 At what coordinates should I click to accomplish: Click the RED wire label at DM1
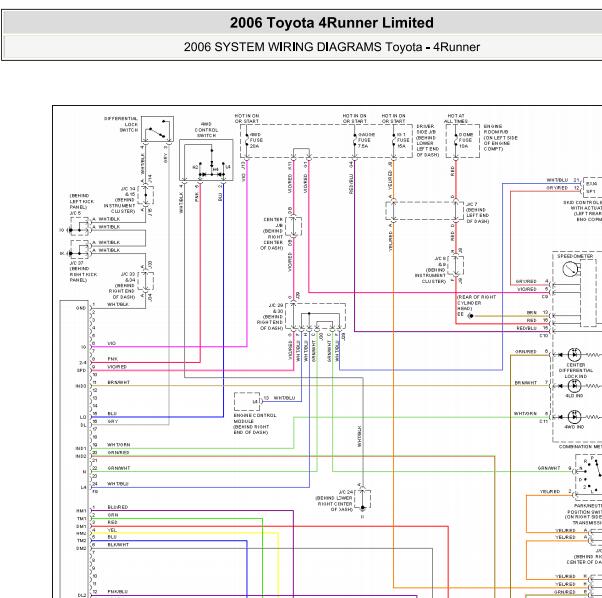pyautogui.click(x=112, y=522)
